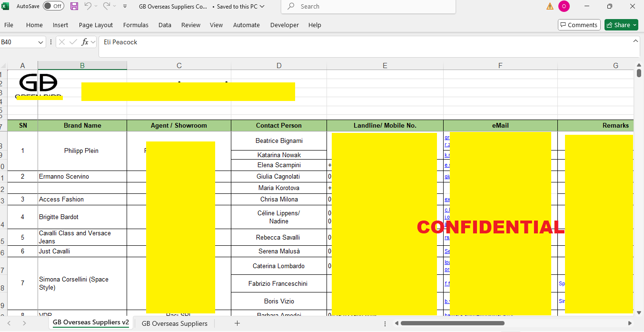The width and height of the screenshot is (644, 332).
Task: Click the Brand Name header cell
Action: pyautogui.click(x=82, y=125)
